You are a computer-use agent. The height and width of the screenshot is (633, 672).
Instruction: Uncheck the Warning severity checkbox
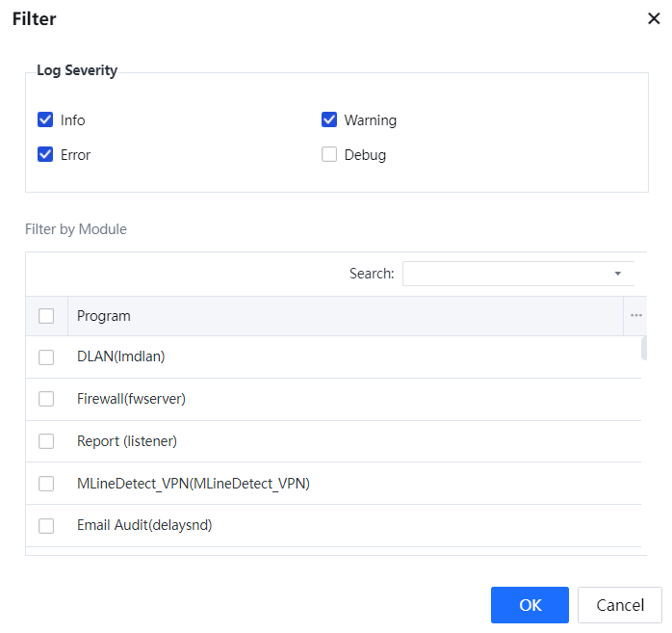329,120
